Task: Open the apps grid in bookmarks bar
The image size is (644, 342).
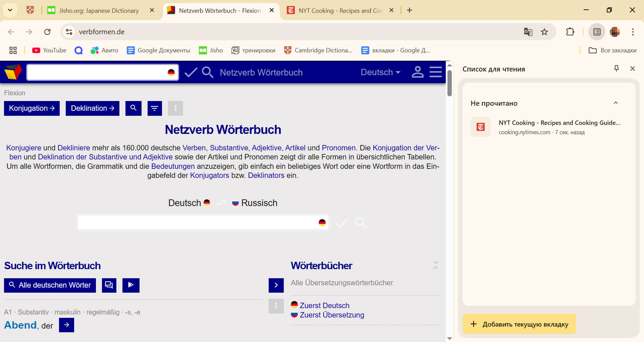Action: 13,50
